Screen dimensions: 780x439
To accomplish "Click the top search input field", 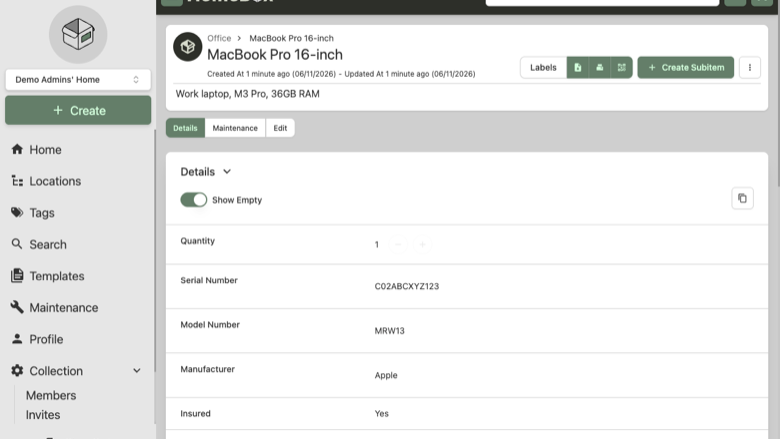I will 602,2.
